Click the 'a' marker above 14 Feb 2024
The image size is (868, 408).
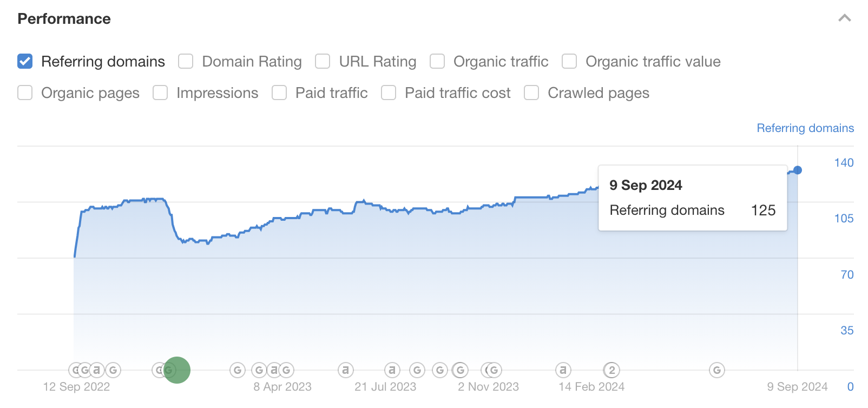[563, 370]
